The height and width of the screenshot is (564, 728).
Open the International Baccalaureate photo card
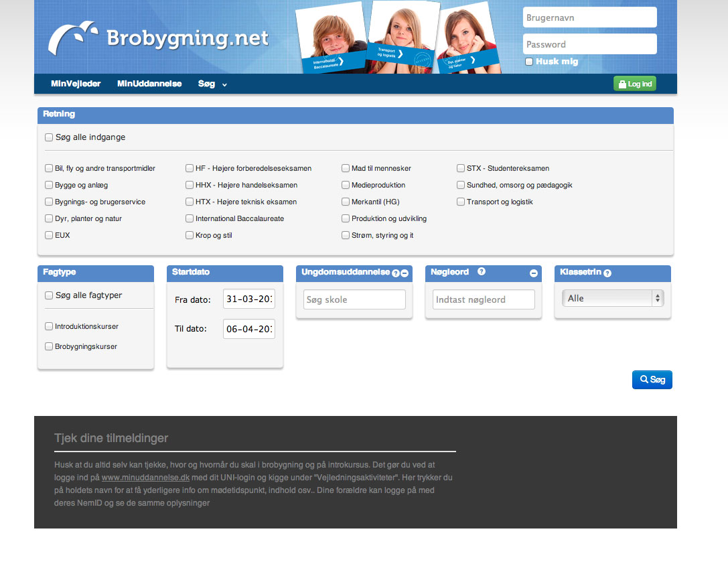332,38
